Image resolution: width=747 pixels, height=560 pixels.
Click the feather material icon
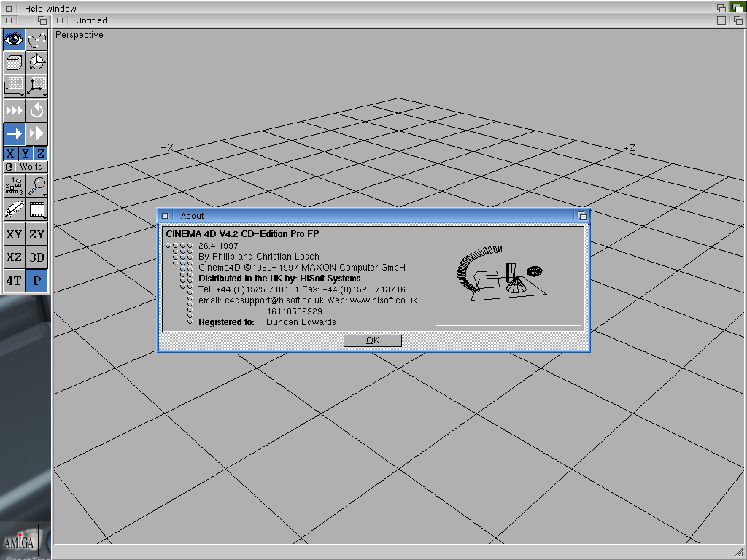coord(14,209)
